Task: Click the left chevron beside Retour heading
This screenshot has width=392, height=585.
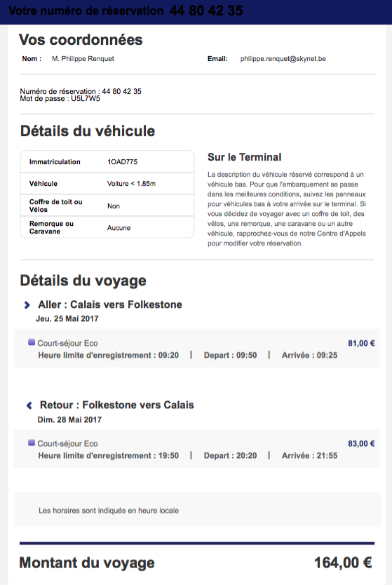Action: click(x=29, y=405)
